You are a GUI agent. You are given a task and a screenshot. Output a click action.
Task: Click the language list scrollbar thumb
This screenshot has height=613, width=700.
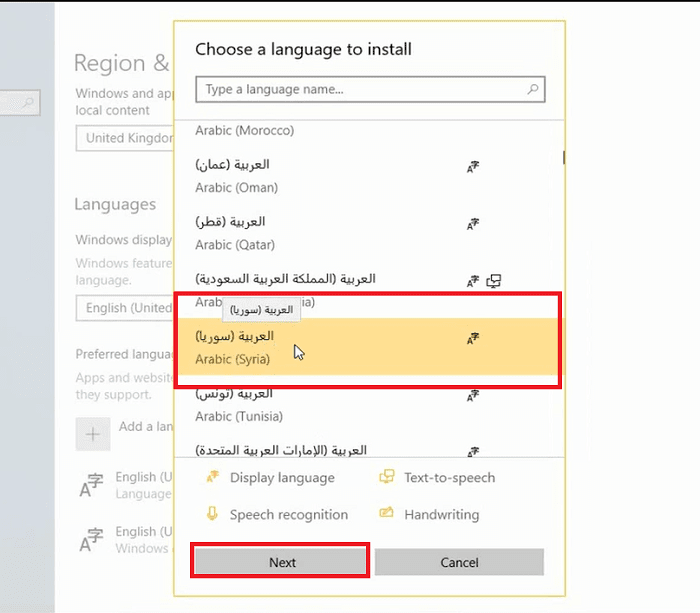tap(564, 157)
